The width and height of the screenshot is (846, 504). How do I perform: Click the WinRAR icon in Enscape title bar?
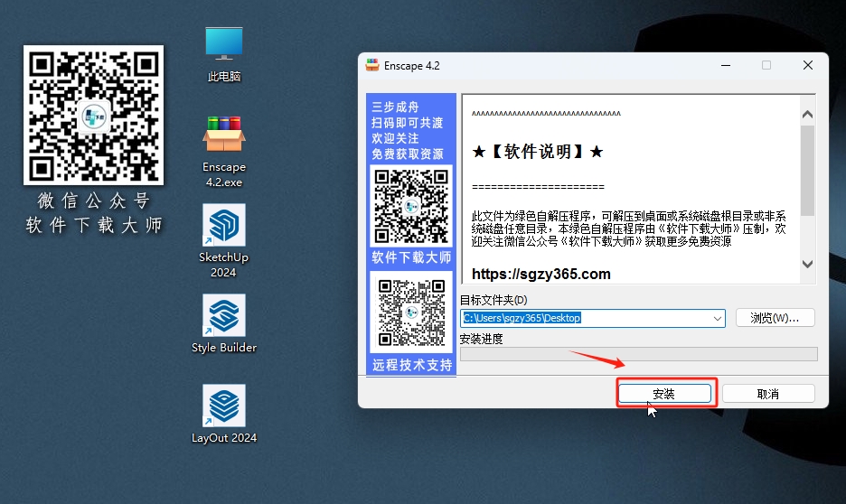[372, 65]
